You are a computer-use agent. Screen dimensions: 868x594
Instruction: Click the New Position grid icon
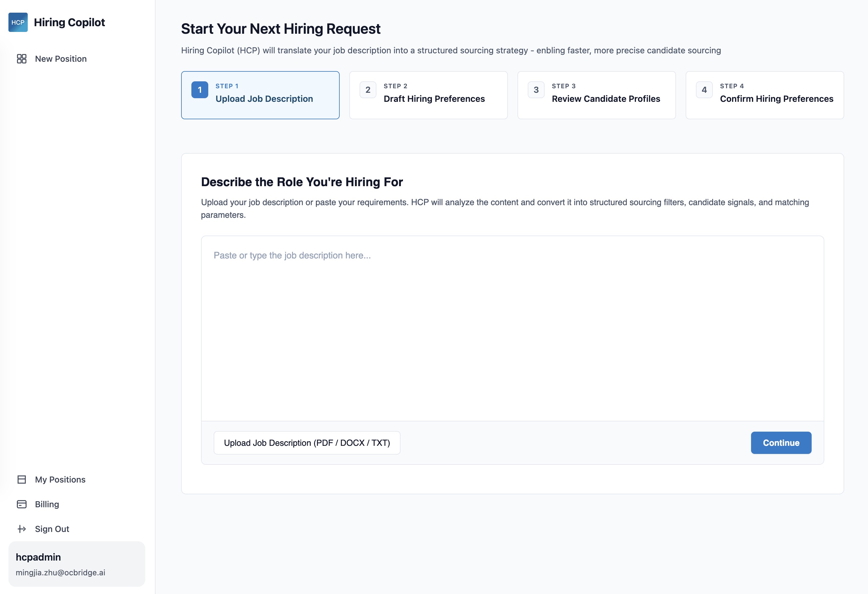22,59
